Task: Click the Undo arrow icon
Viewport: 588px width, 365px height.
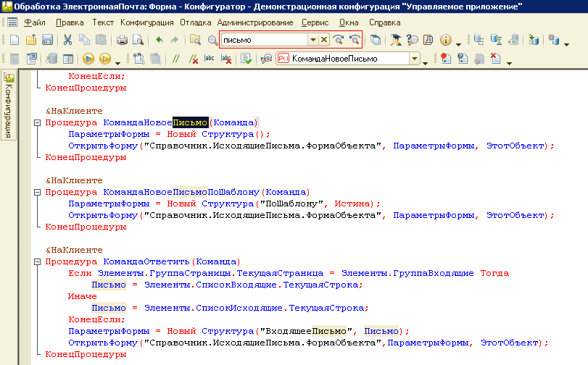Action: point(160,40)
